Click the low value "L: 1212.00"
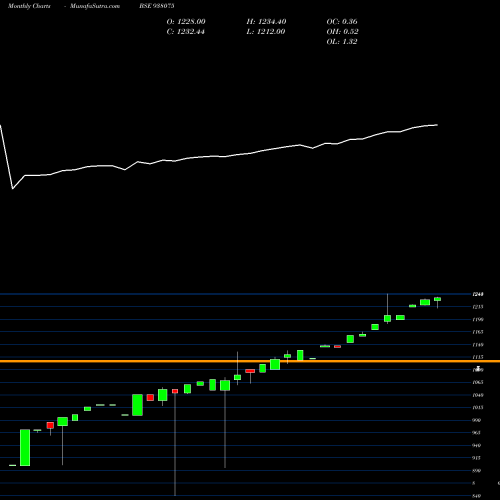The image size is (500, 500). [266, 32]
